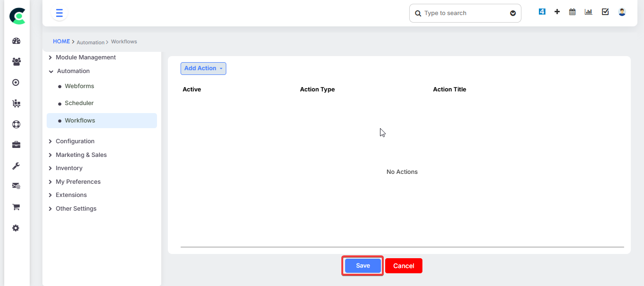Viewport: 644px width, 286px height.
Task: Open the Support lifebuoy icon
Action: point(16,124)
